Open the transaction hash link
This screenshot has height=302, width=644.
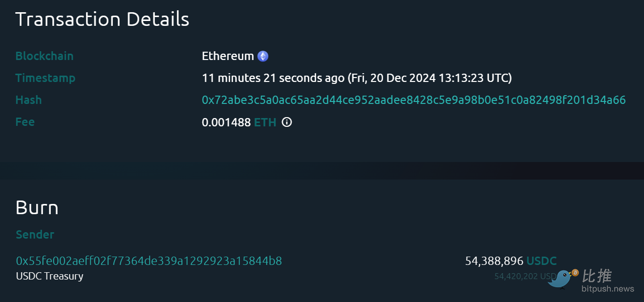[413, 100]
